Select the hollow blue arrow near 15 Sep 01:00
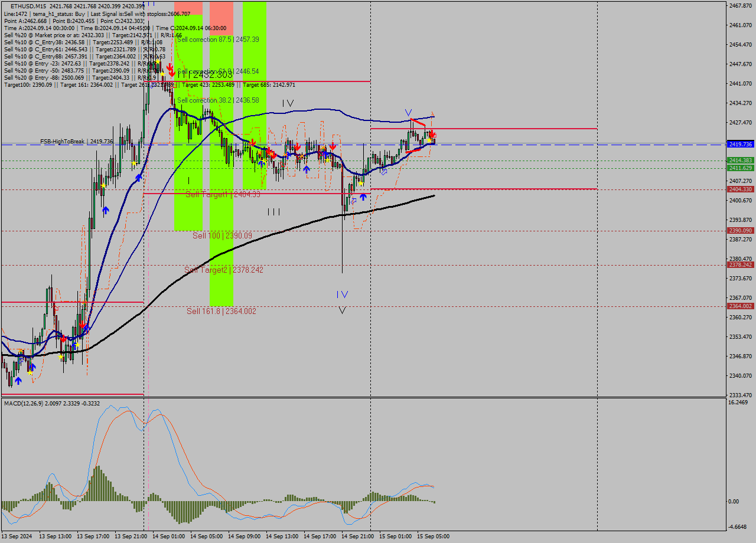Viewport: 756px width, 543px height. click(x=384, y=172)
